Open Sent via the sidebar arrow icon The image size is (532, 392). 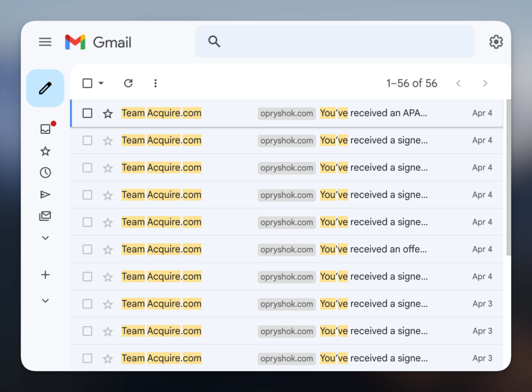(x=46, y=194)
